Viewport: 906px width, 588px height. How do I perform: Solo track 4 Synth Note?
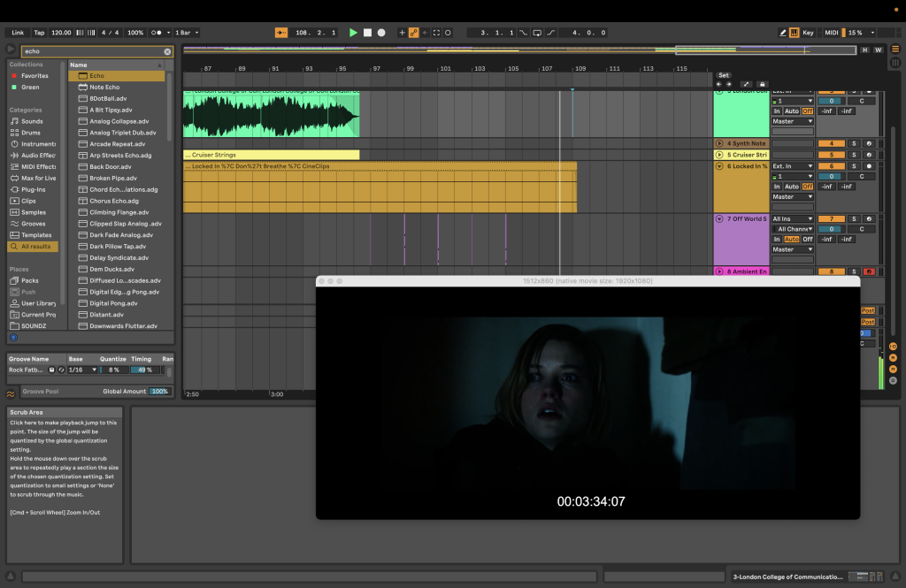coord(854,144)
